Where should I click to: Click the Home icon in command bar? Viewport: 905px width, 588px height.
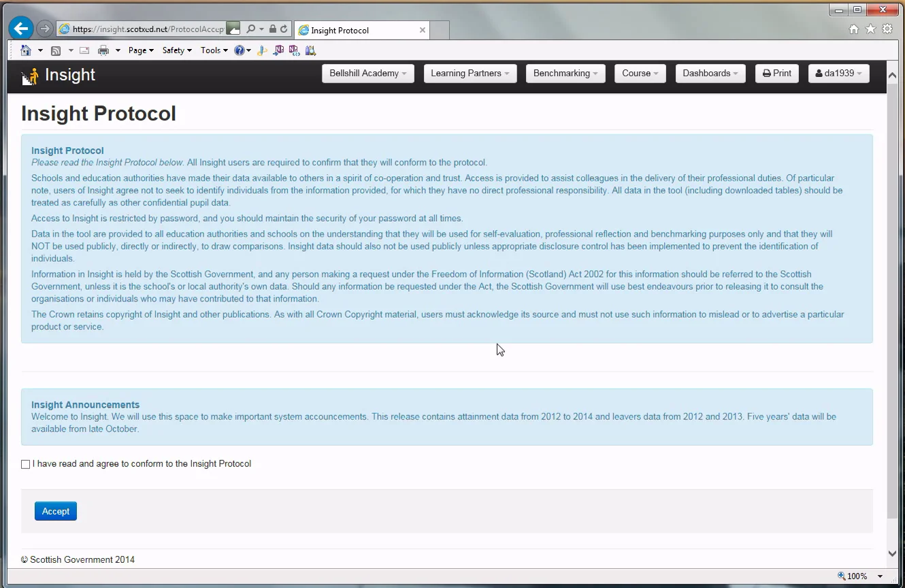[x=26, y=50]
